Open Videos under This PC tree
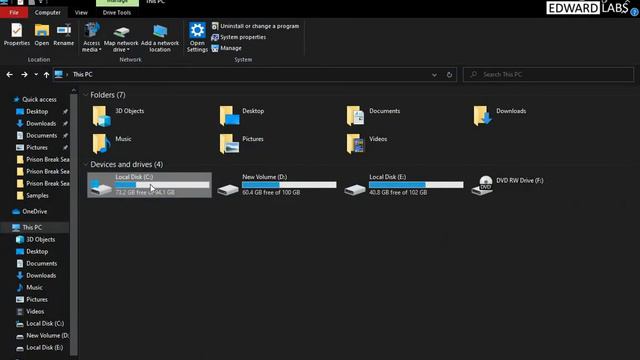The height and width of the screenshot is (360, 640). pos(35,311)
